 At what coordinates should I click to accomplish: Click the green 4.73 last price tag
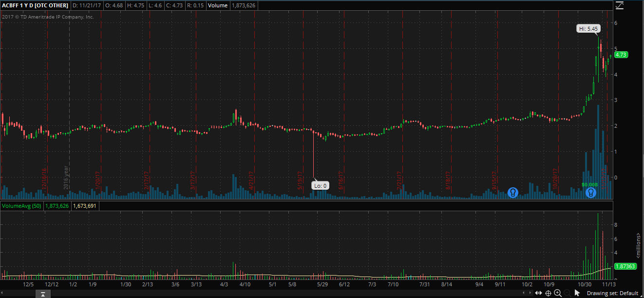pyautogui.click(x=621, y=55)
